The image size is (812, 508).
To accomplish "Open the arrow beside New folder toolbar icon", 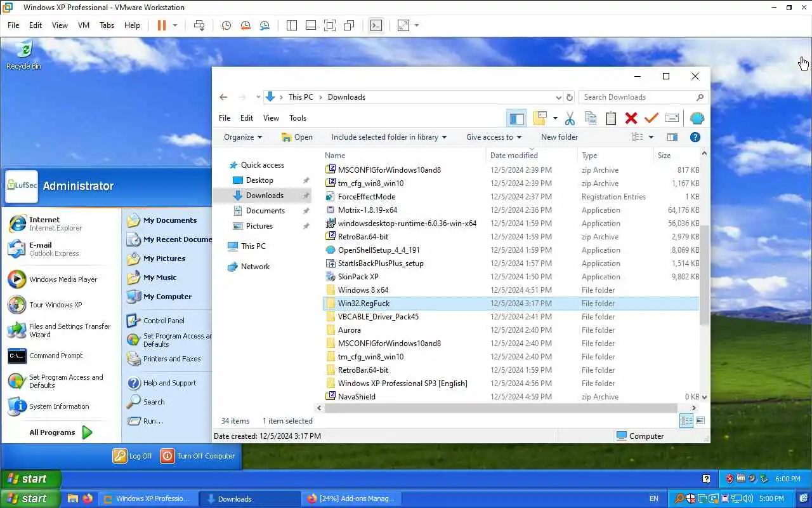I will point(555,118).
